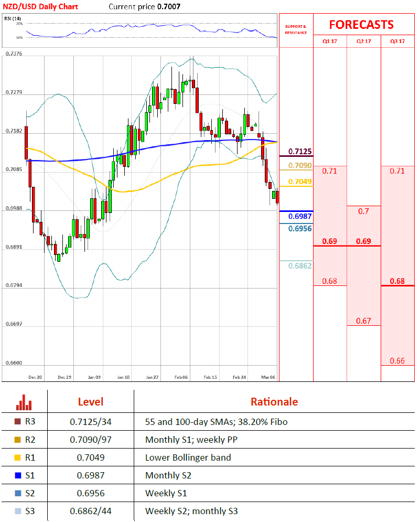
Task: Click the 0.6987 support level label
Action: coord(300,216)
